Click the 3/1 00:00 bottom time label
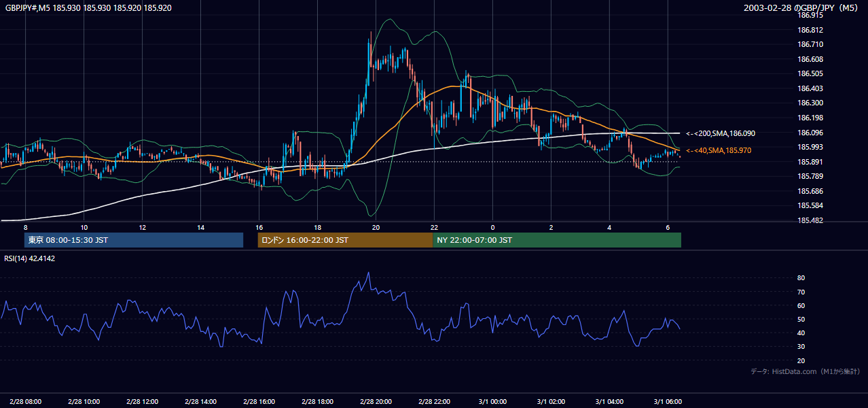This screenshot has width=868, height=408. point(492,402)
